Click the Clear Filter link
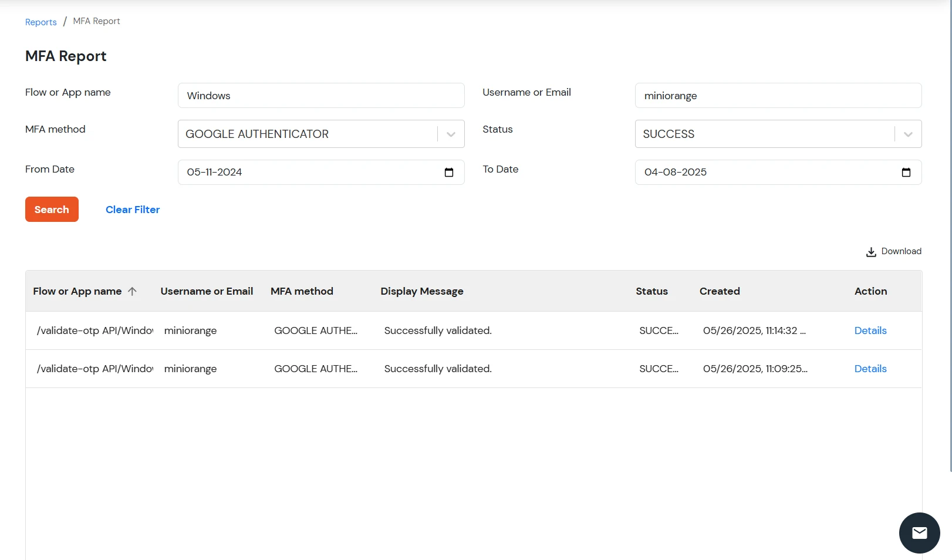This screenshot has height=560, width=952. coord(132,210)
